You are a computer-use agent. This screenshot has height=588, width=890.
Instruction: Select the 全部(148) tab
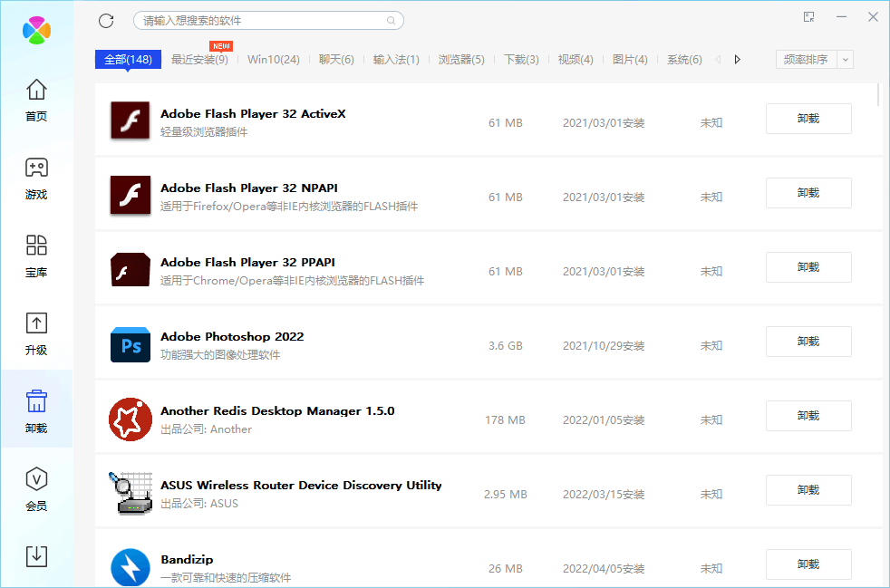click(x=129, y=59)
